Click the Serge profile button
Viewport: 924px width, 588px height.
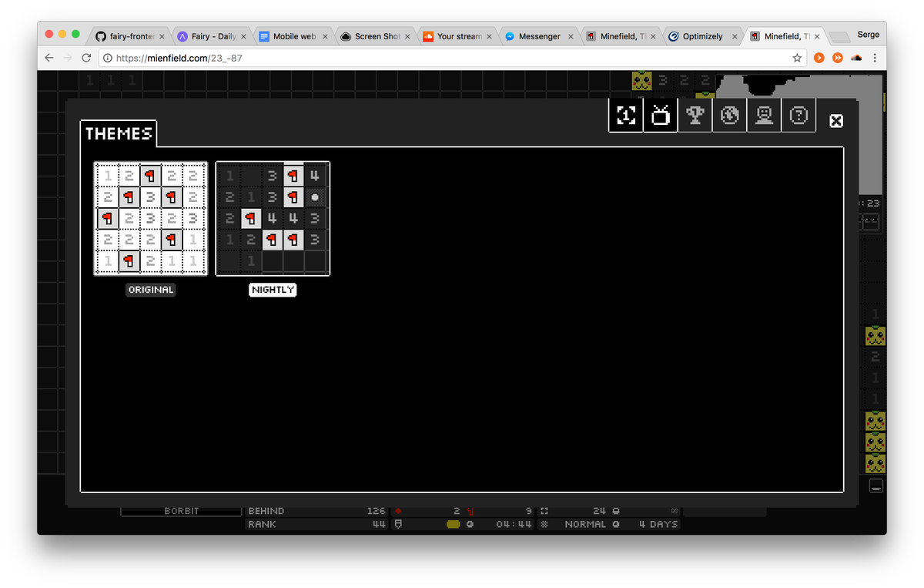pyautogui.click(x=869, y=35)
